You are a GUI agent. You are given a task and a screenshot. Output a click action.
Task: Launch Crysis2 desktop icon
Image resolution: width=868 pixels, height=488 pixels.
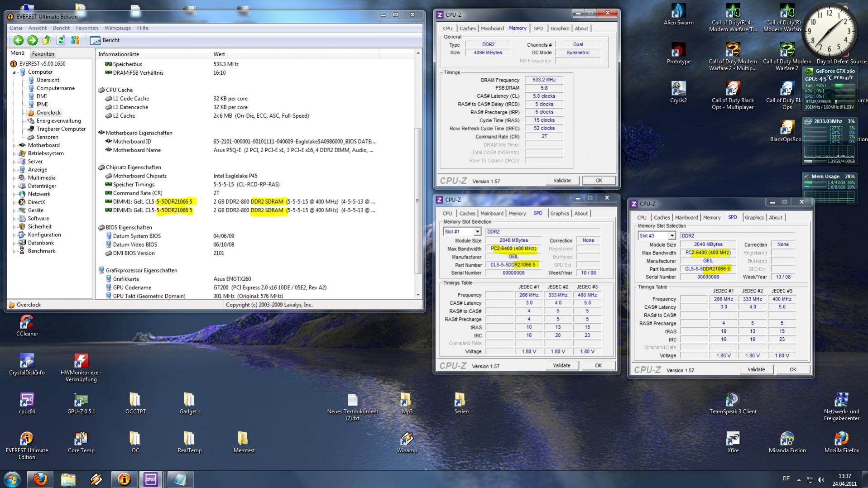679,92
